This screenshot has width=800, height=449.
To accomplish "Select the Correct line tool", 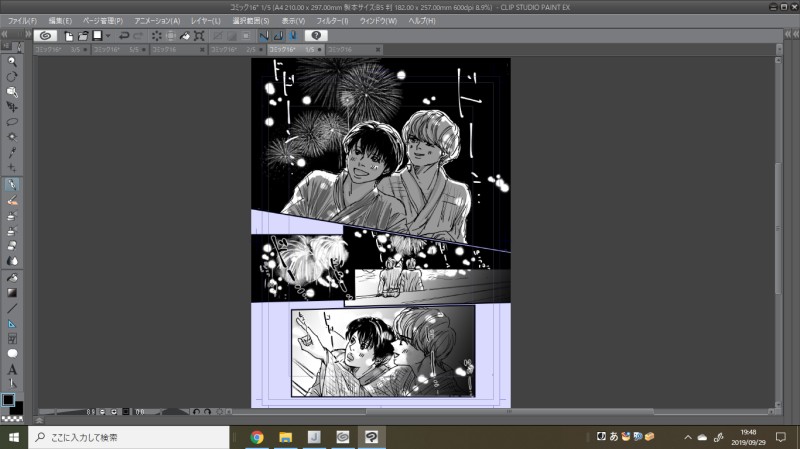I will click(12, 383).
